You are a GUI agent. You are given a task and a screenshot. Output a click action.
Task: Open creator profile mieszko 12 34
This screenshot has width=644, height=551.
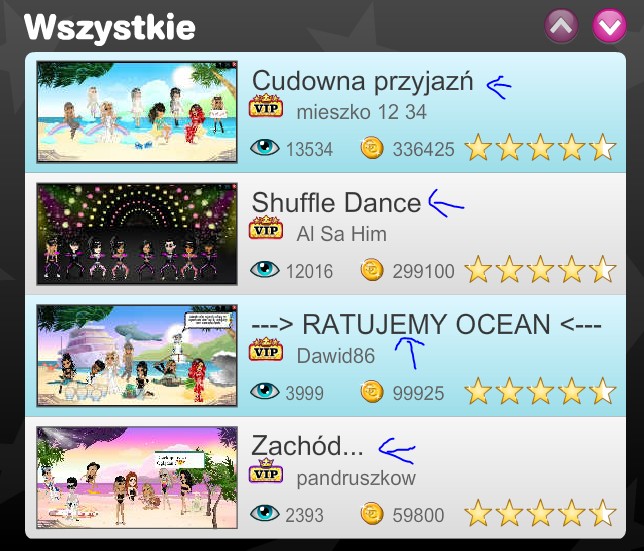click(361, 112)
